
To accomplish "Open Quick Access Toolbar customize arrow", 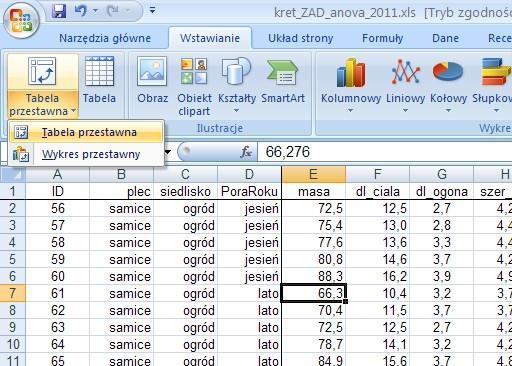I will click(152, 11).
